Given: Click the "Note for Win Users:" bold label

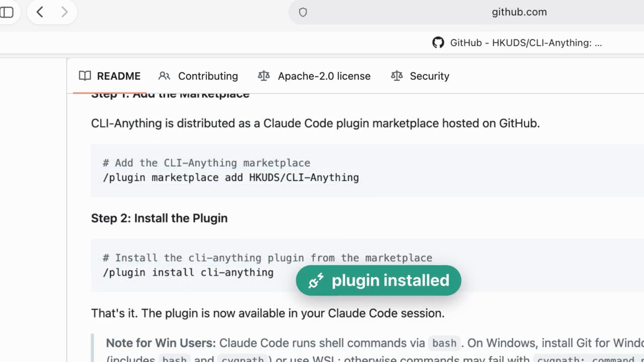Looking at the screenshot, I should tap(161, 343).
